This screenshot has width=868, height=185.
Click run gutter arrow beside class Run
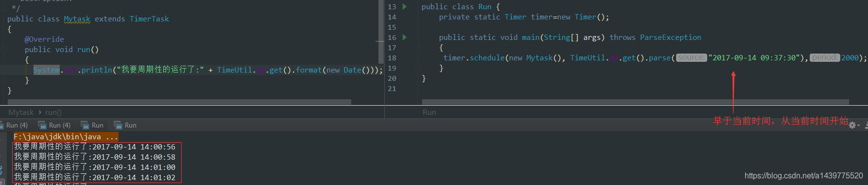tap(405, 7)
